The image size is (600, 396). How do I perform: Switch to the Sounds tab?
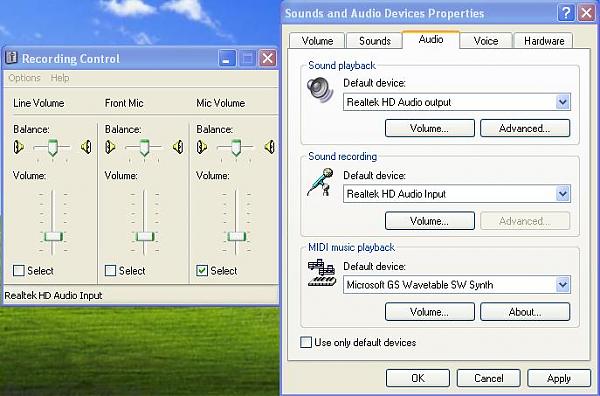[x=375, y=41]
